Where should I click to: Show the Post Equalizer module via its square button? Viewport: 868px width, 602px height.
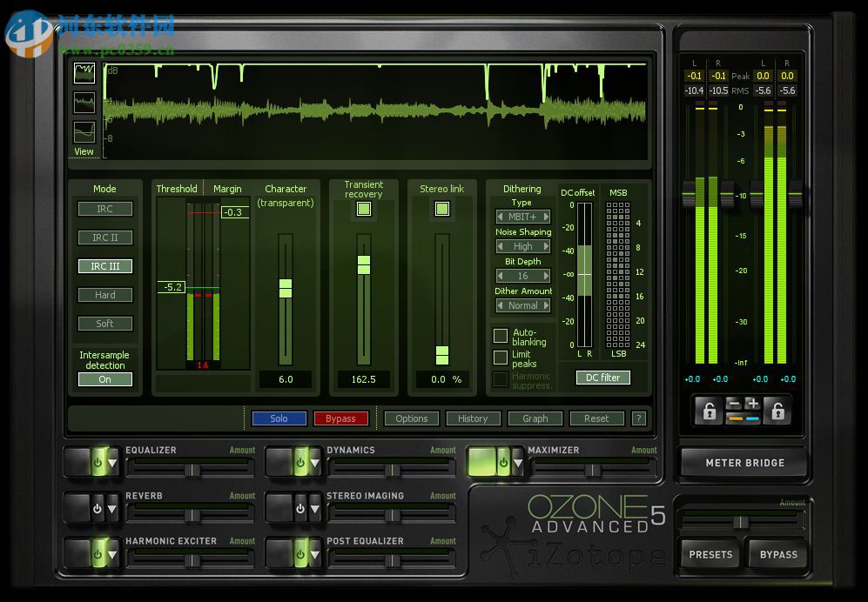point(280,554)
